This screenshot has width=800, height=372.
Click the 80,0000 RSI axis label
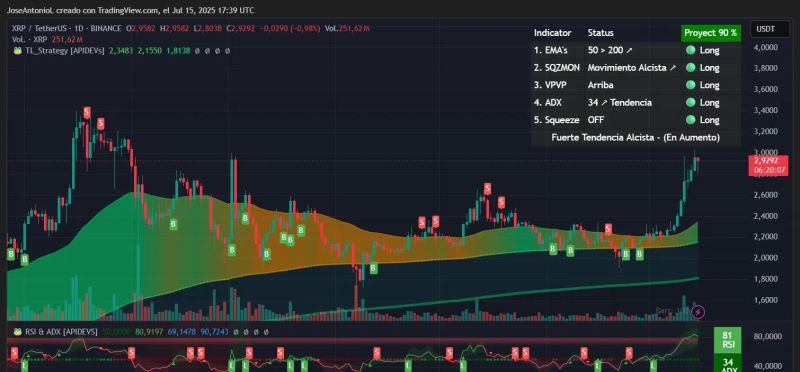pos(768,336)
